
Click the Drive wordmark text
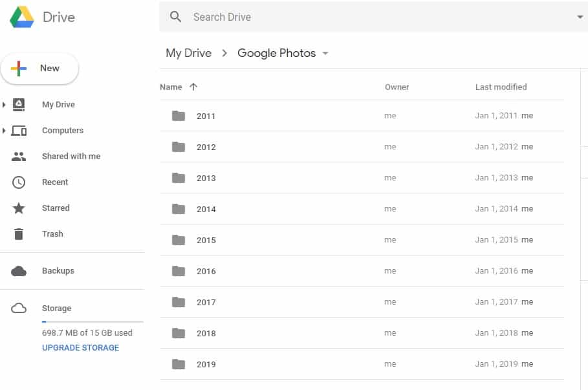pyautogui.click(x=59, y=17)
